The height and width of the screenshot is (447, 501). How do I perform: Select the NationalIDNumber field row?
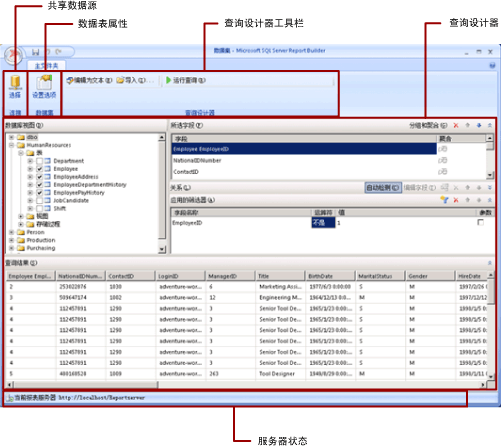click(x=304, y=161)
